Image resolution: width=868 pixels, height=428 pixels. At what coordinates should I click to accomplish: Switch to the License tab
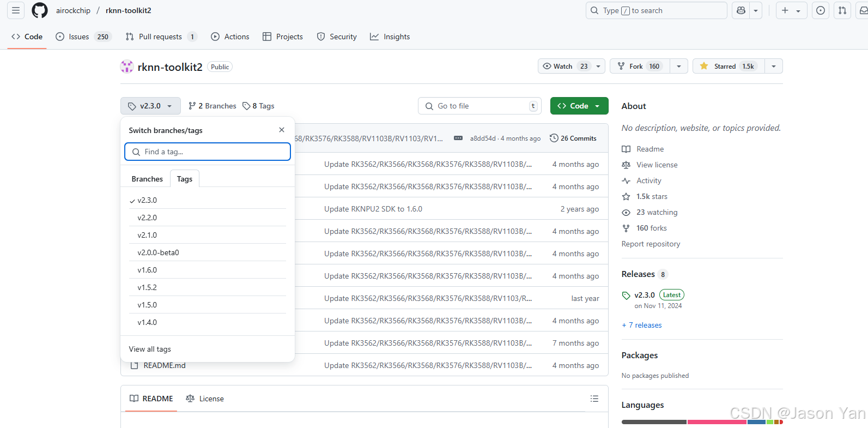[x=205, y=399]
